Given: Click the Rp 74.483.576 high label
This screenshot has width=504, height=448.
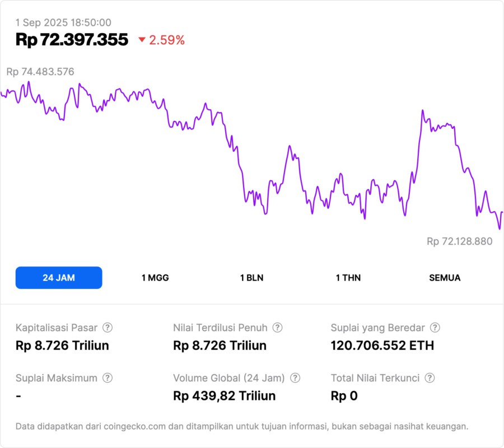Looking at the screenshot, I should pos(40,72).
